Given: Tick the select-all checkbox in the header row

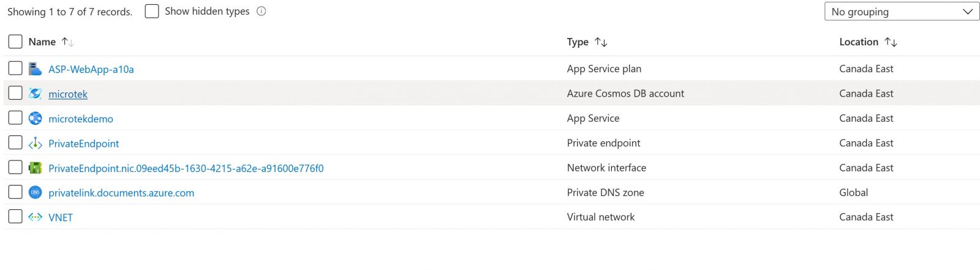Looking at the screenshot, I should point(15,42).
